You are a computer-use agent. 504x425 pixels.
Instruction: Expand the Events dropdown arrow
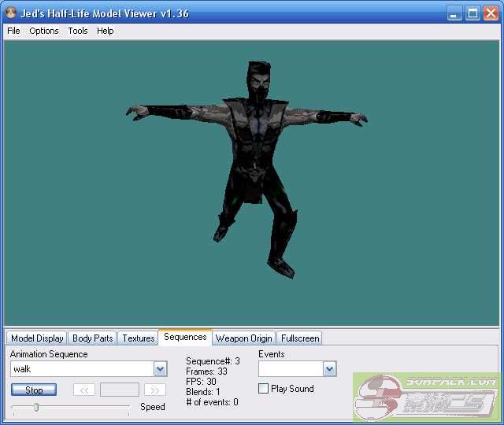329,369
